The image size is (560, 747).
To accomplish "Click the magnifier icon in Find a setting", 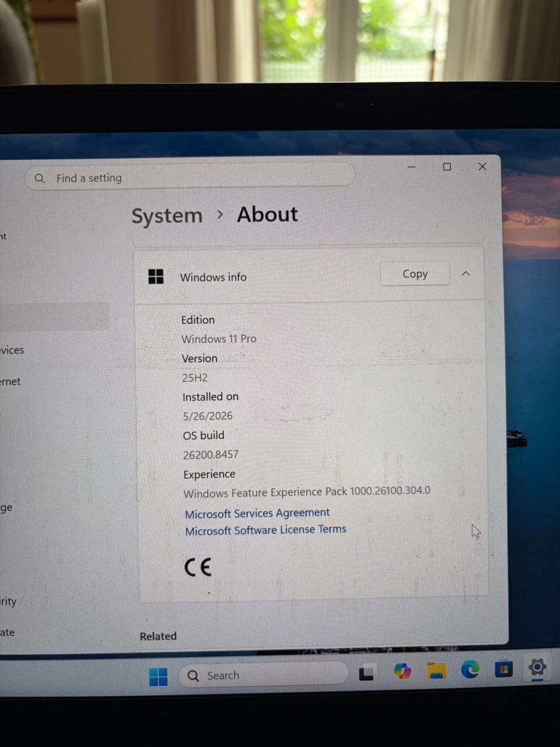I will (x=40, y=178).
